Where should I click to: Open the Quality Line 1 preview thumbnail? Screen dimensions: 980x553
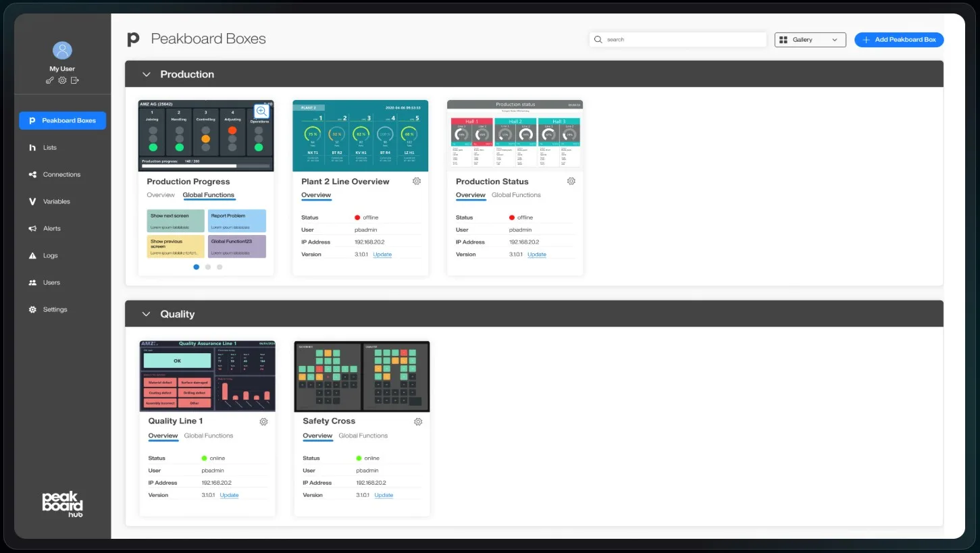click(207, 376)
